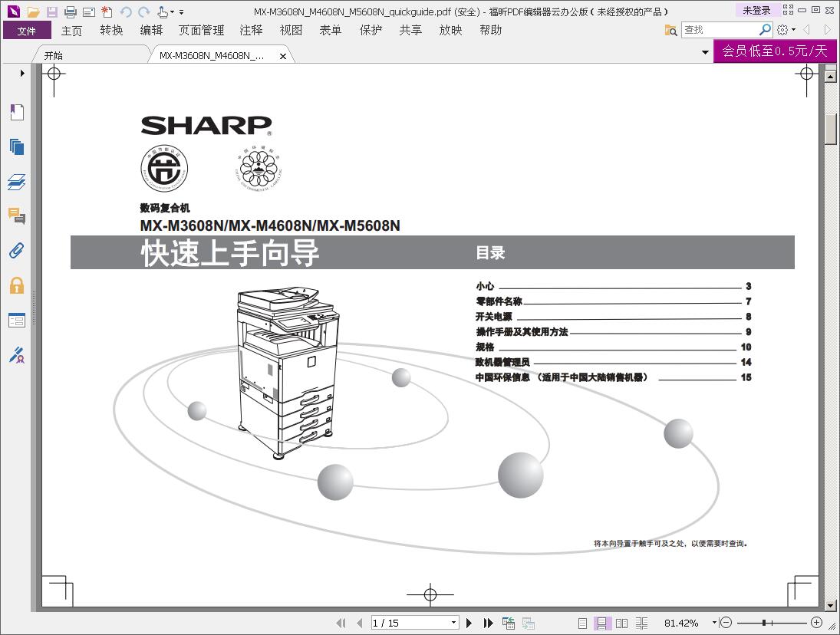The image size is (840, 635).
Task: Open the Digital signatures panel icon
Action: coord(17,354)
